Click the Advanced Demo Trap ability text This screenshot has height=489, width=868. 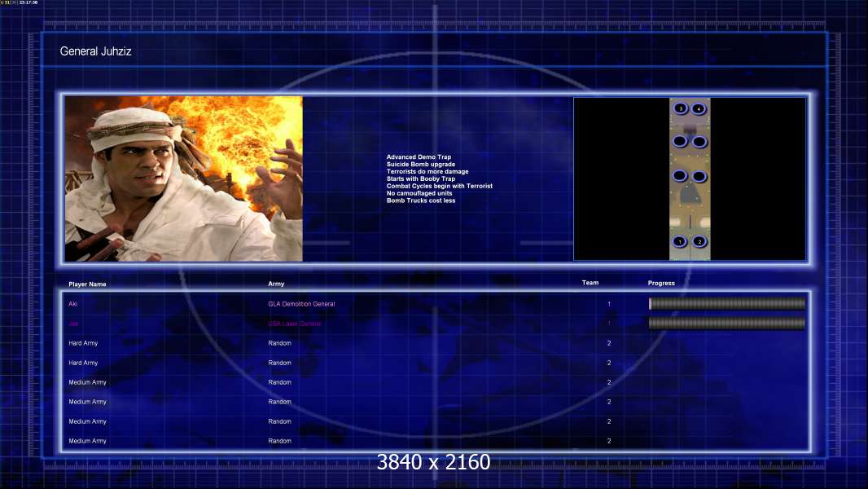point(419,157)
